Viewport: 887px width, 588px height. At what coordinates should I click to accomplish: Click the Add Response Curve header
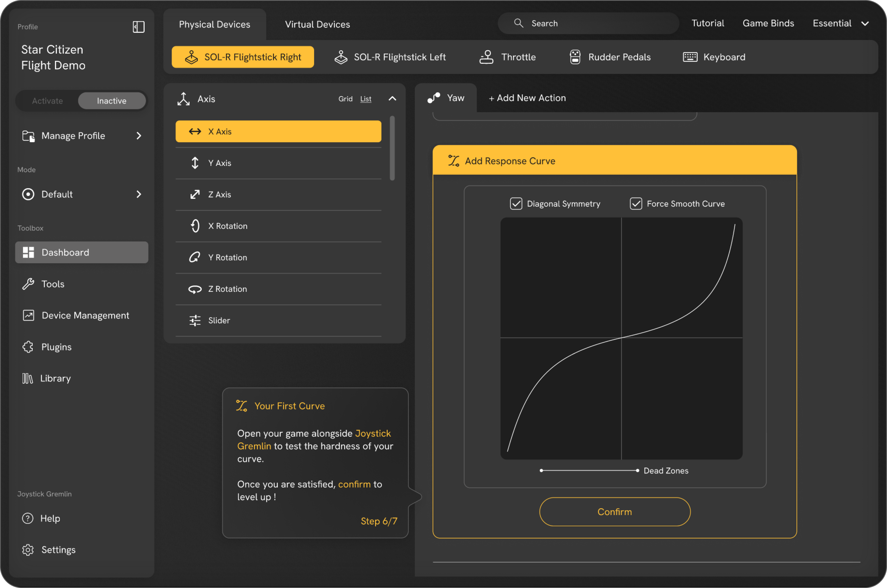[615, 161]
